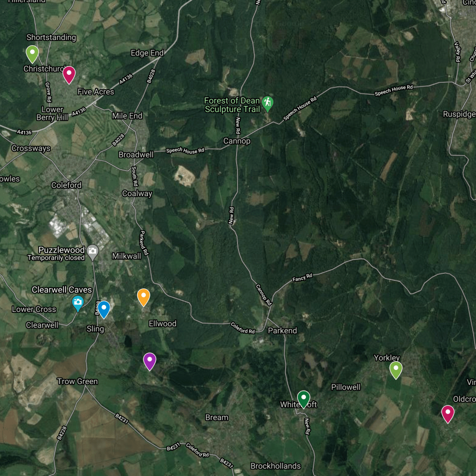The width and height of the screenshot is (476, 476).
Task: Select the crimson pin near Oldcroft
Action: [x=448, y=414]
